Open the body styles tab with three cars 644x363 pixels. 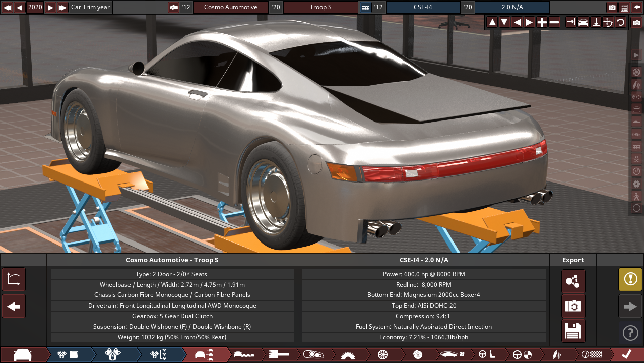click(x=245, y=355)
